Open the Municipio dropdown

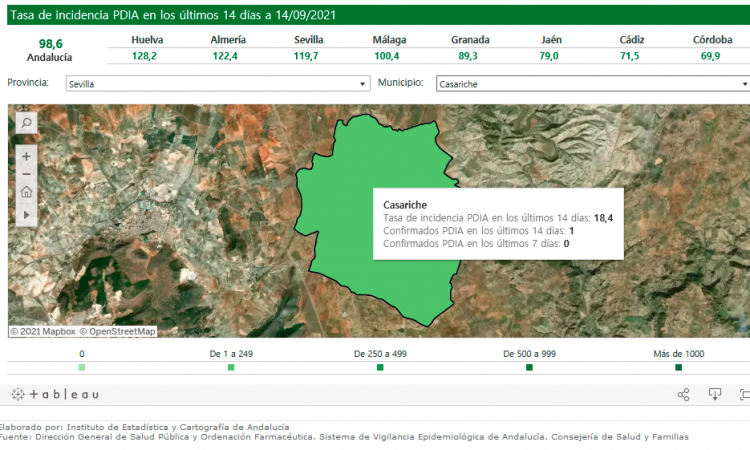[592, 84]
